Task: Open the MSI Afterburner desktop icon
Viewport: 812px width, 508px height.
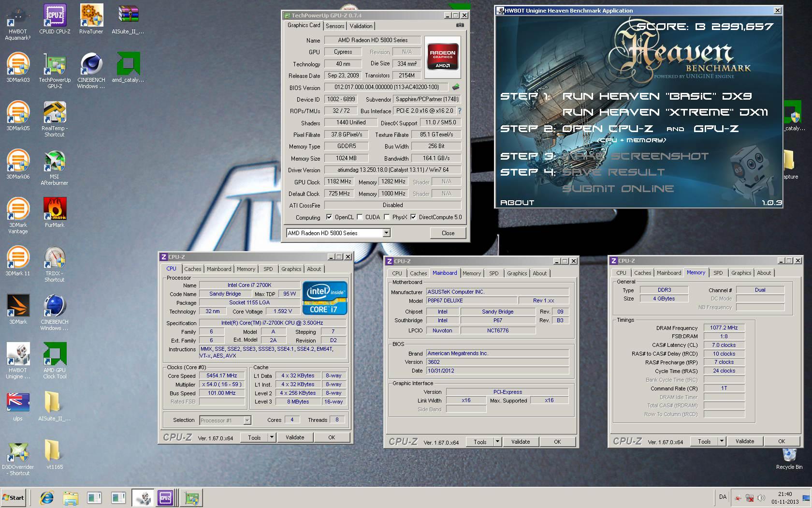Action: point(55,167)
